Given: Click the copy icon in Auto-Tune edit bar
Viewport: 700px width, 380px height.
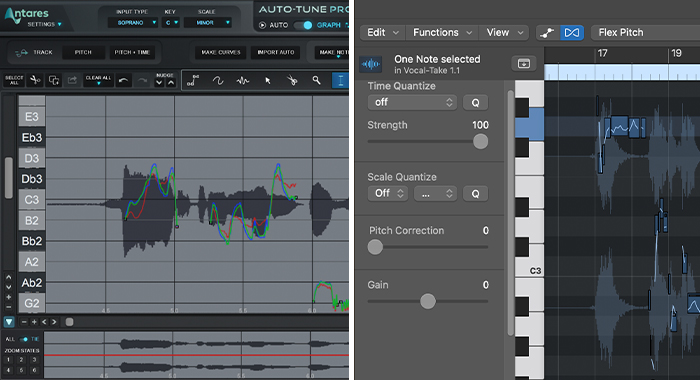Looking at the screenshot, I should [x=54, y=80].
